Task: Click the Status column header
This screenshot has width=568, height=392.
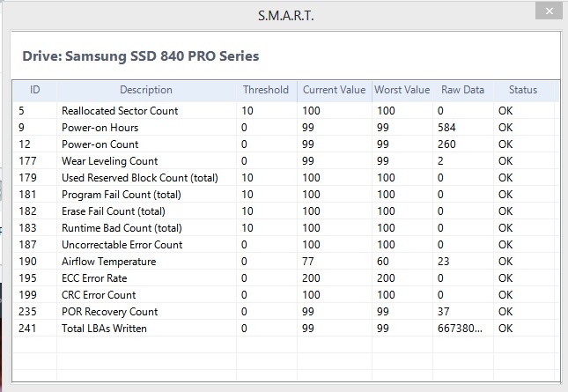Action: 523,90
